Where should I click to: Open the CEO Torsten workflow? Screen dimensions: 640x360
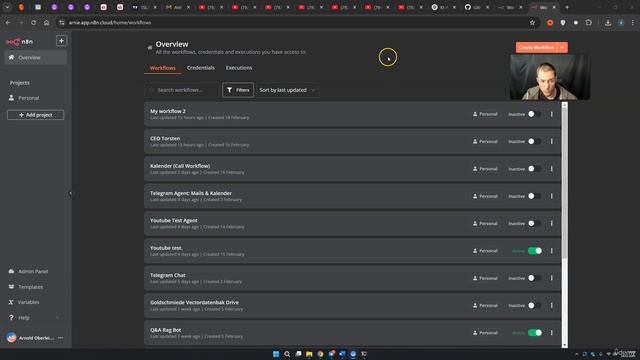[353, 141]
